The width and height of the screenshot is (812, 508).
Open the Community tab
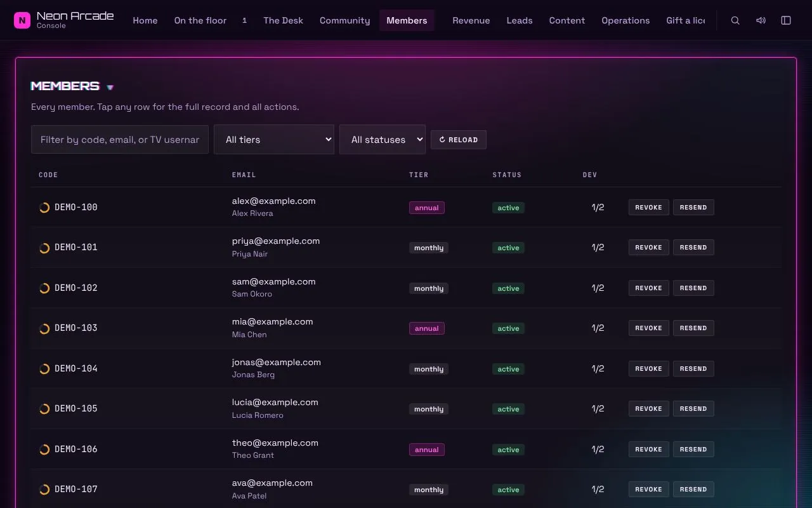coord(344,20)
